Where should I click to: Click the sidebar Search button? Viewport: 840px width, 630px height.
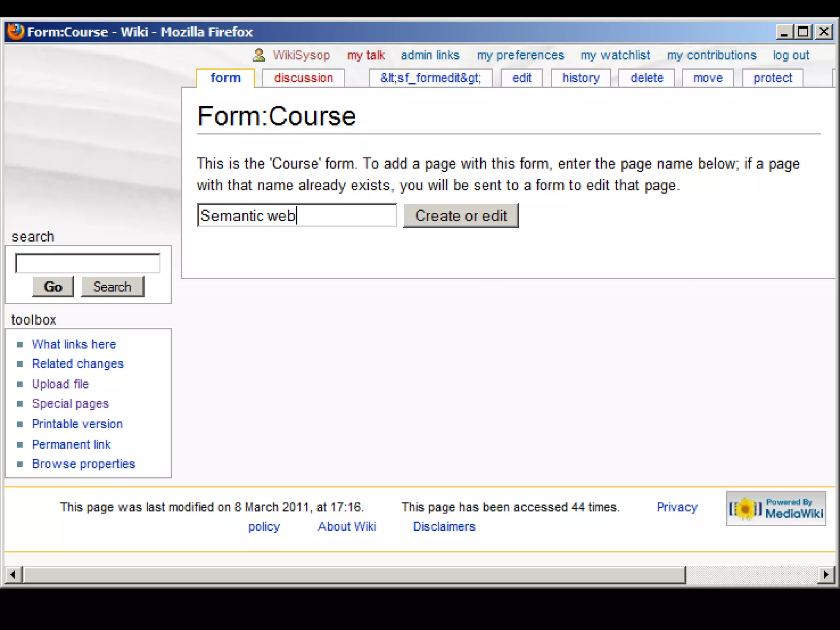click(x=112, y=287)
